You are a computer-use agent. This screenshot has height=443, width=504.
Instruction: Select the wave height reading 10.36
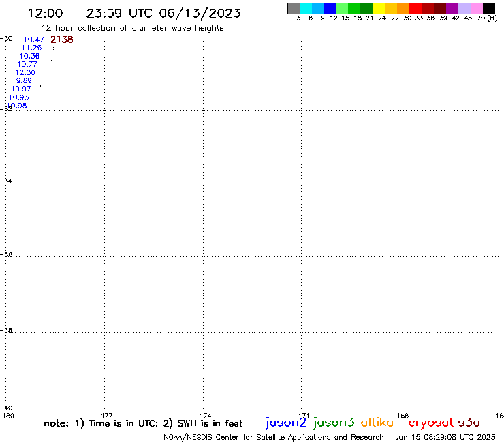(29, 56)
